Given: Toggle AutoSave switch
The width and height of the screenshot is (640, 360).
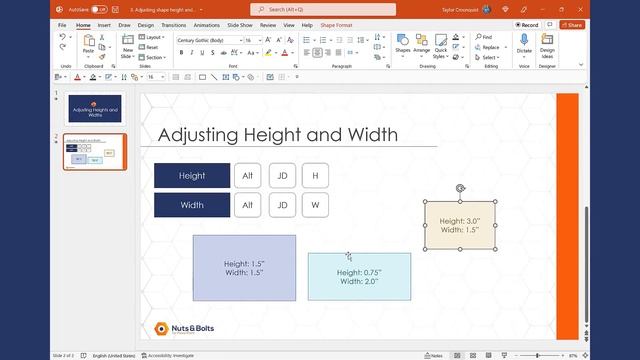Looking at the screenshot, I should pyautogui.click(x=99, y=9).
